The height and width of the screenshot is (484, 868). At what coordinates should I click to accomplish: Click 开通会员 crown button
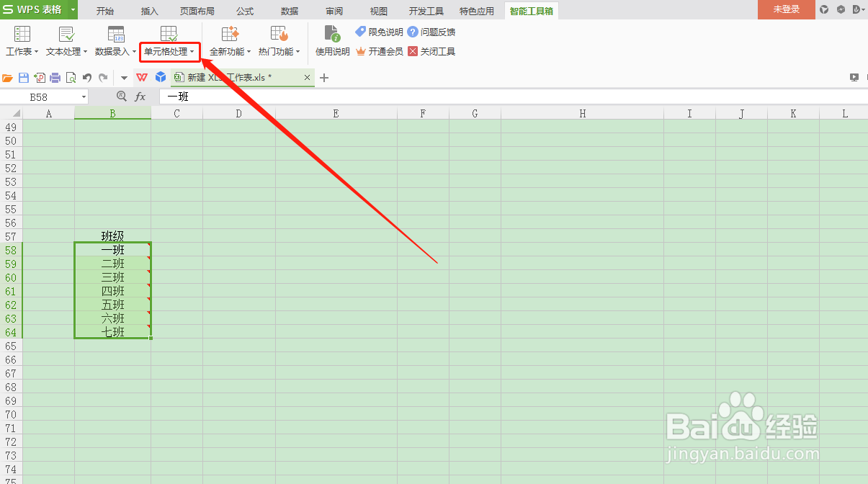click(x=379, y=52)
